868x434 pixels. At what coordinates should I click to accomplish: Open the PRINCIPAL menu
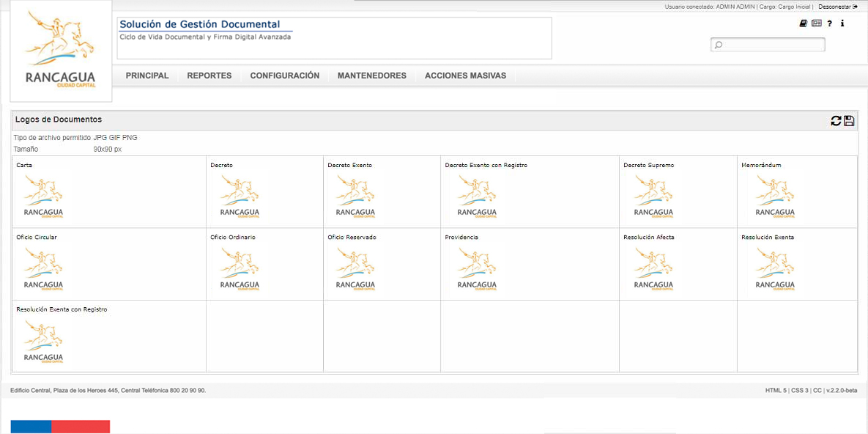pyautogui.click(x=147, y=76)
